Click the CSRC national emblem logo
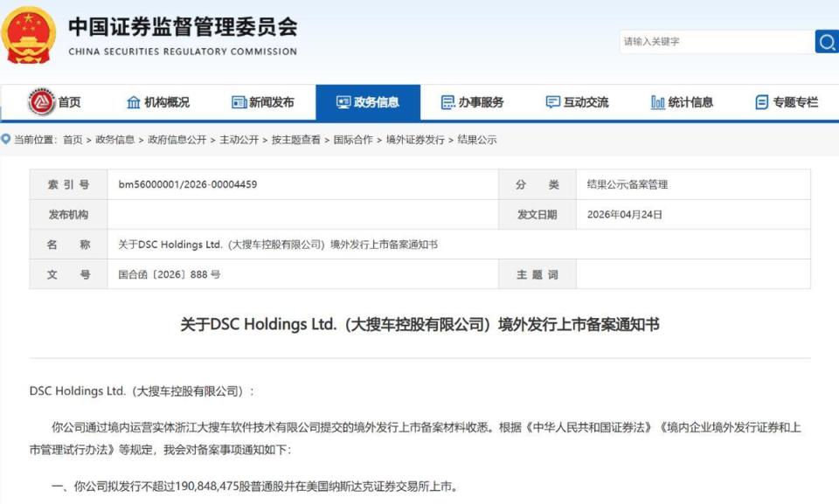 (28, 36)
